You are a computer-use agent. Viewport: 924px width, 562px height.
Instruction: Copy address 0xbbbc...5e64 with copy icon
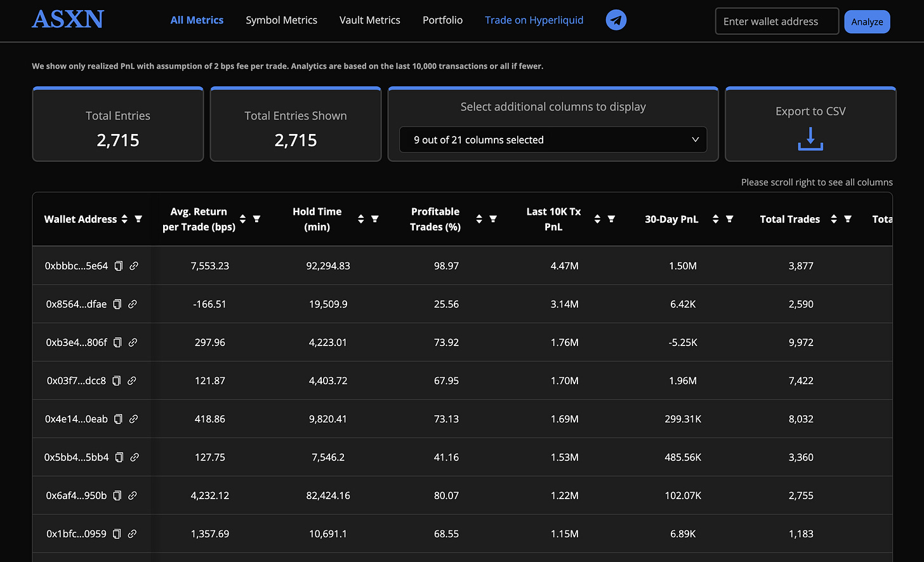click(x=119, y=266)
